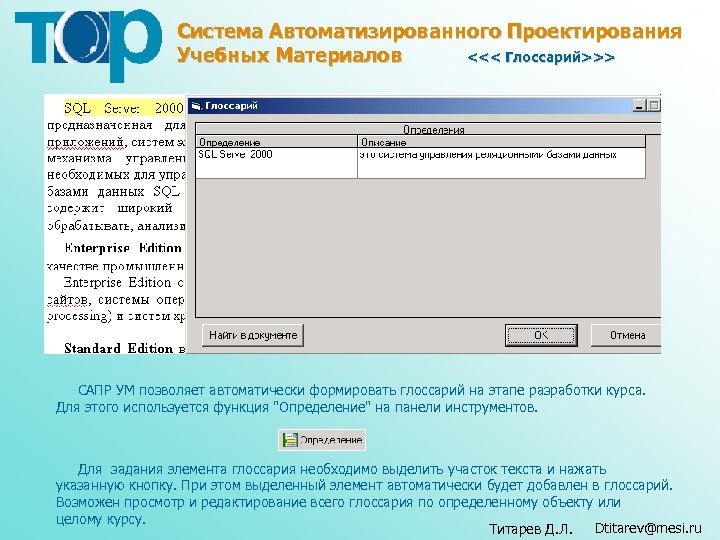Click the Dtitarev@mesi.ru email address

(648, 528)
